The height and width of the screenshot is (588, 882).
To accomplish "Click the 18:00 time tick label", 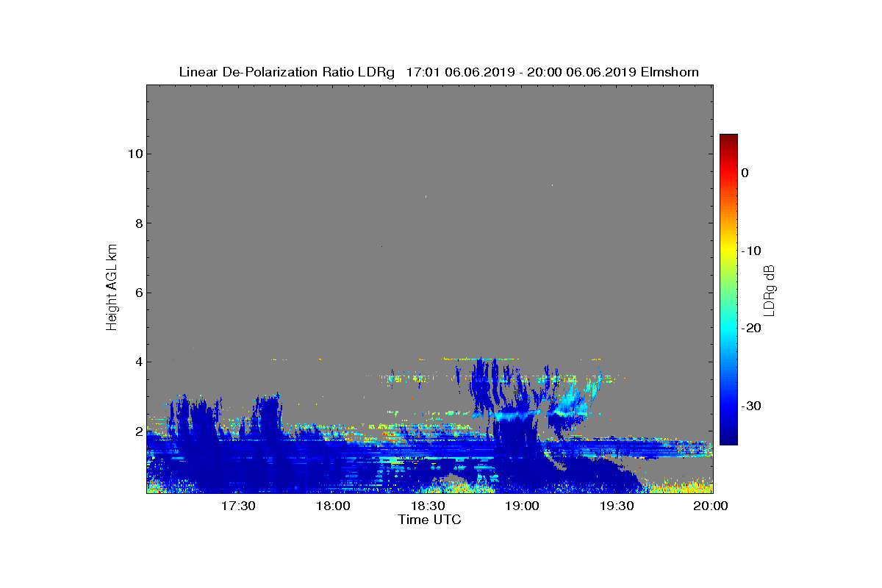I will [333, 506].
